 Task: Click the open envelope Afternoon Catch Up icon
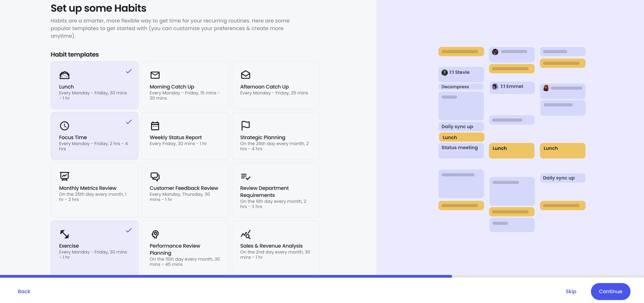coord(245,75)
